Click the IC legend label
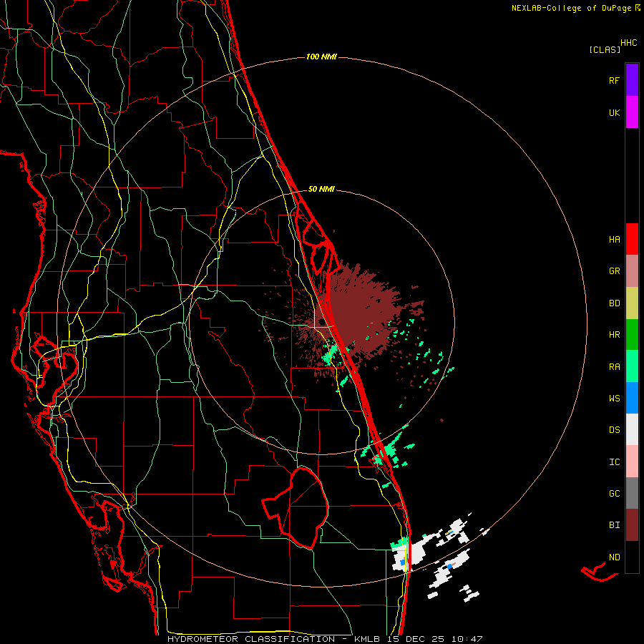 pos(614,462)
